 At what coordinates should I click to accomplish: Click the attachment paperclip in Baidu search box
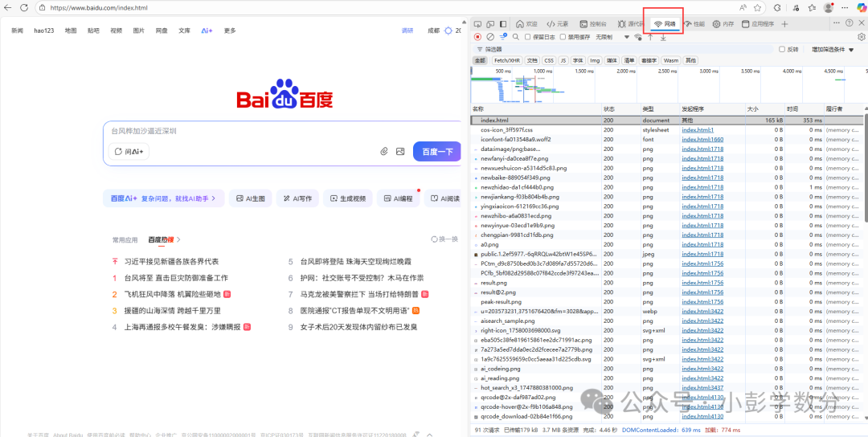pos(383,151)
